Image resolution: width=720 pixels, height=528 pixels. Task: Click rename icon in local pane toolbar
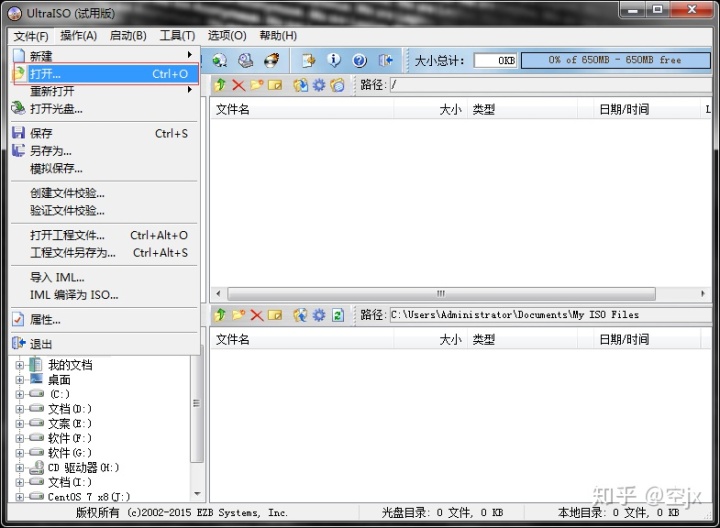[x=275, y=315]
